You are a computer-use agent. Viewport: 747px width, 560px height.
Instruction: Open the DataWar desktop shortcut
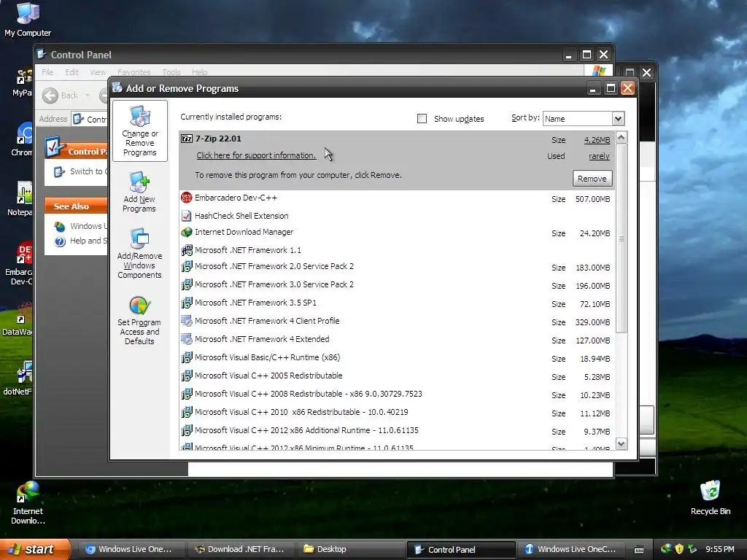pos(18,319)
